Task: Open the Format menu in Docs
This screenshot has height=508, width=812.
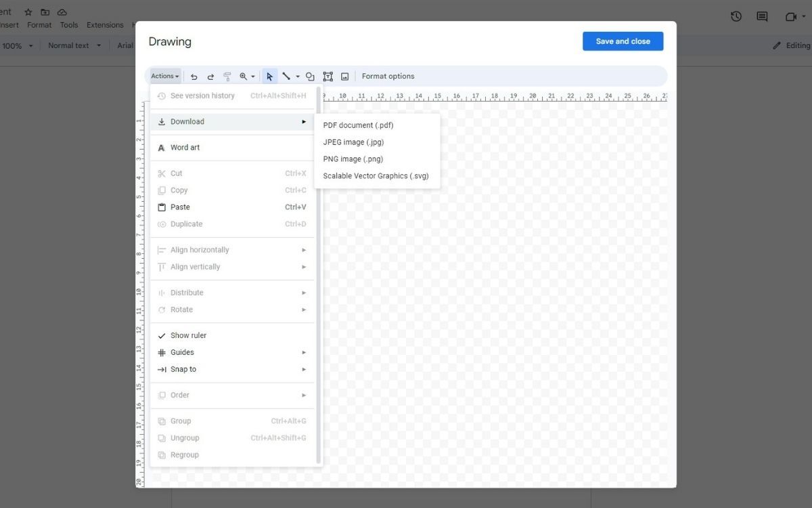Action: coord(39,25)
